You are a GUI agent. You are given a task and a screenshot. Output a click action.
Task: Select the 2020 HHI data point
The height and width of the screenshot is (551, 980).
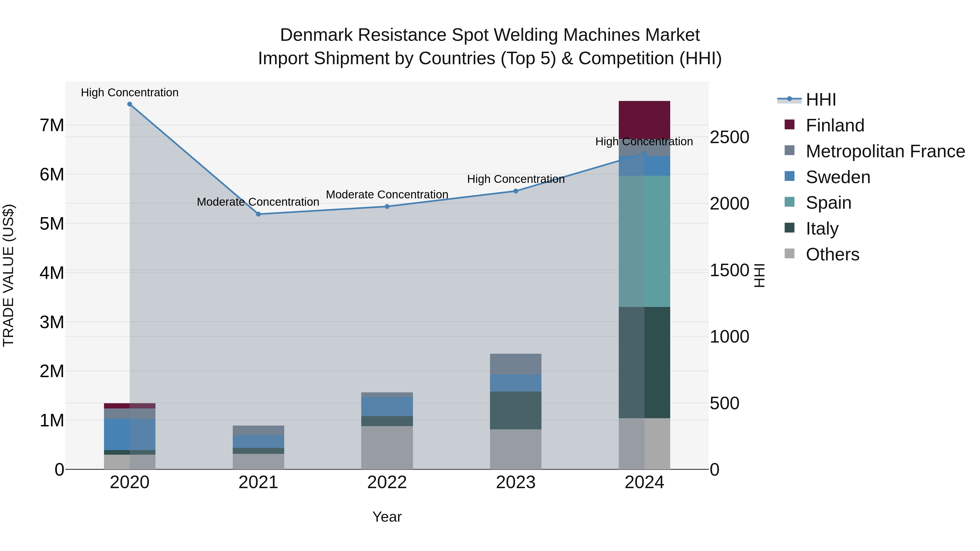[x=130, y=104]
